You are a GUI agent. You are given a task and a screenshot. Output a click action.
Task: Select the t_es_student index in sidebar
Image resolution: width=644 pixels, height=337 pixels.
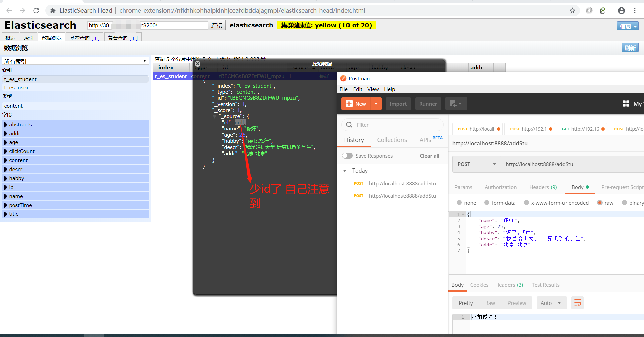click(x=75, y=79)
